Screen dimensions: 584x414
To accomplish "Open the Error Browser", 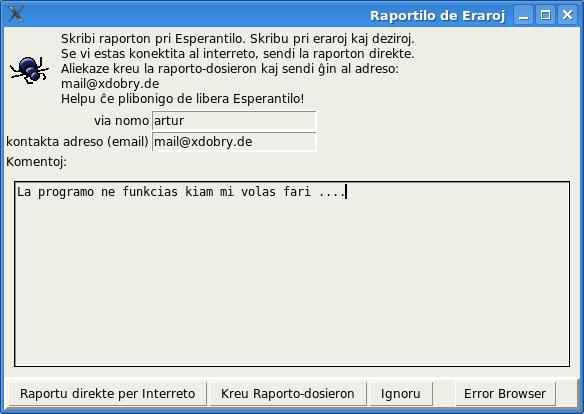I will tap(505, 394).
